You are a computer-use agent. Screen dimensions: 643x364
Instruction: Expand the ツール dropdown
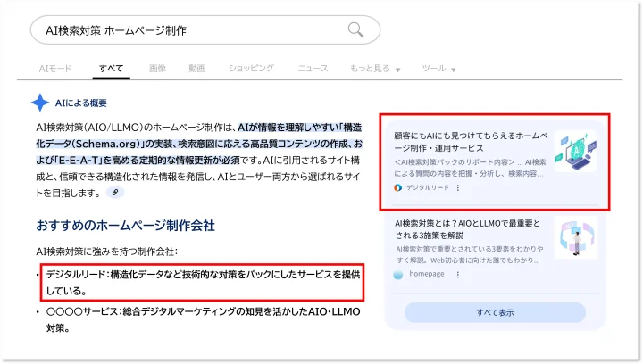[438, 69]
